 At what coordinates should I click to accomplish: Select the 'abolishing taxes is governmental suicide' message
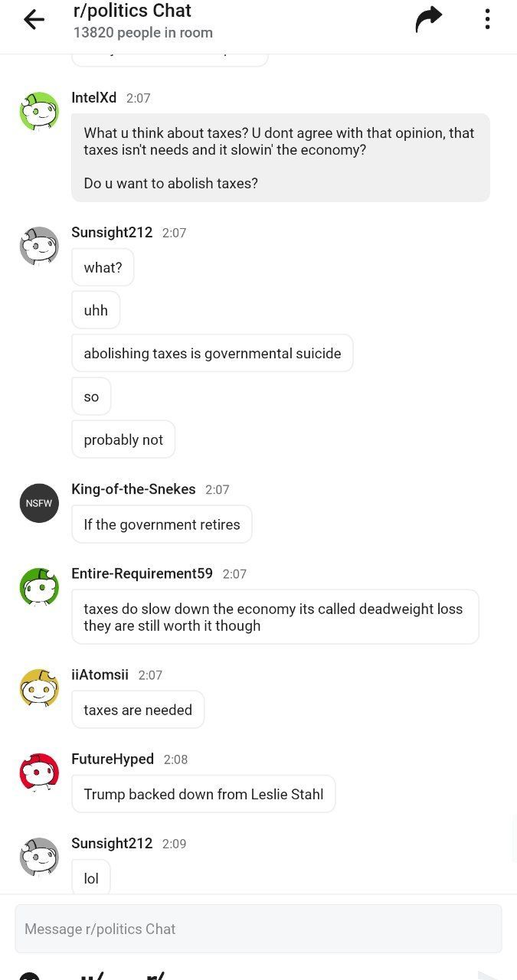pyautogui.click(x=212, y=353)
